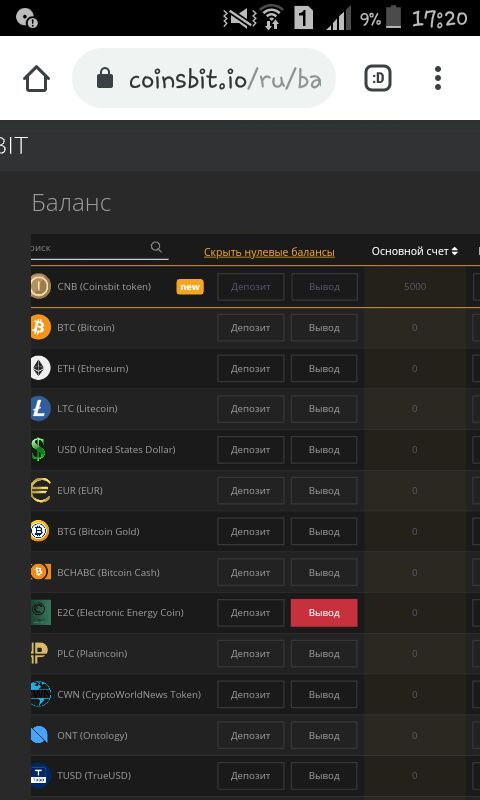Click Скрыть нулевые балансы link
Viewport: 480px width, 800px height.
coord(269,252)
